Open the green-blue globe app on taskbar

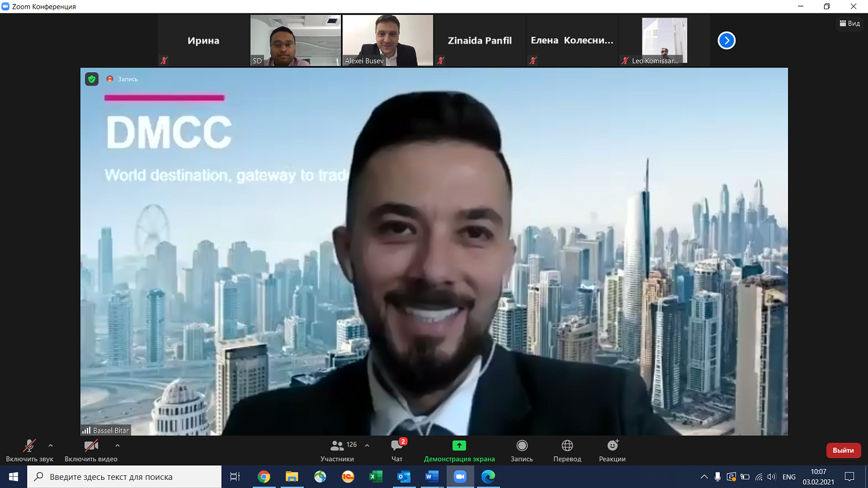(x=320, y=476)
